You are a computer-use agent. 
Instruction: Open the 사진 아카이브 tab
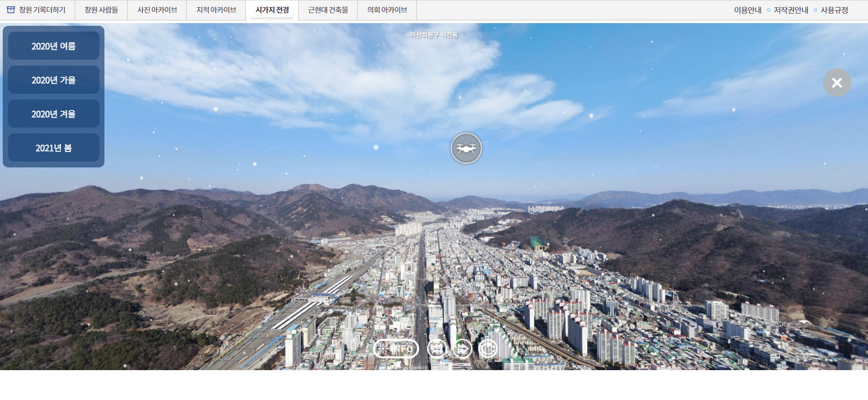[157, 10]
